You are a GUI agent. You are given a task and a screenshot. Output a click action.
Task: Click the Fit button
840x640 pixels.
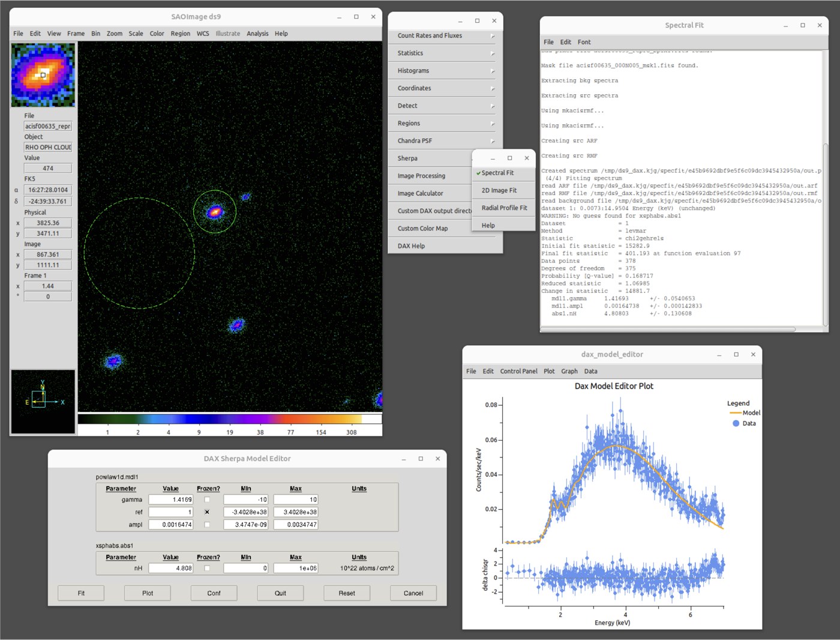click(x=81, y=593)
